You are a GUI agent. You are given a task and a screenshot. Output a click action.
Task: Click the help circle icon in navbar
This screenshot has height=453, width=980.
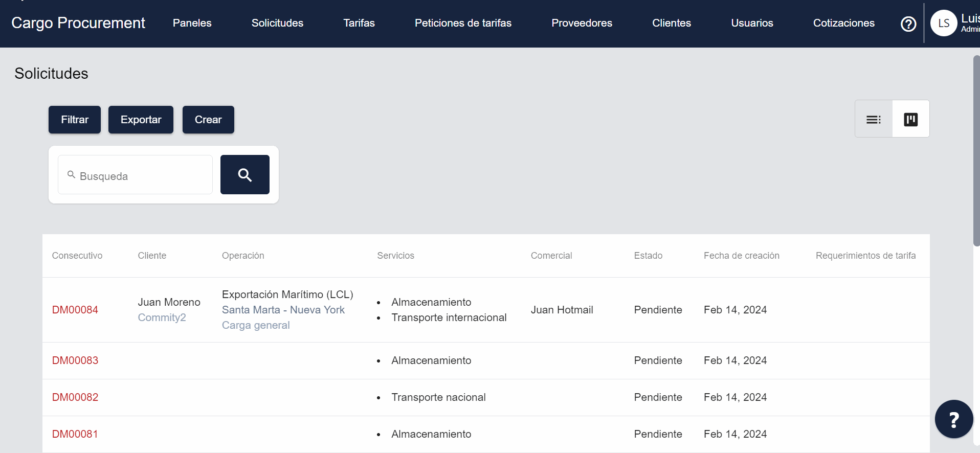[x=908, y=24]
